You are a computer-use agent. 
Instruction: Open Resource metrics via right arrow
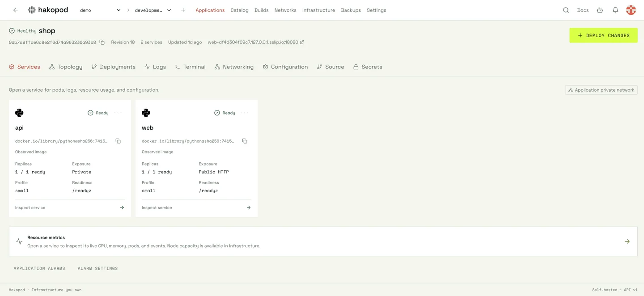pos(627,241)
